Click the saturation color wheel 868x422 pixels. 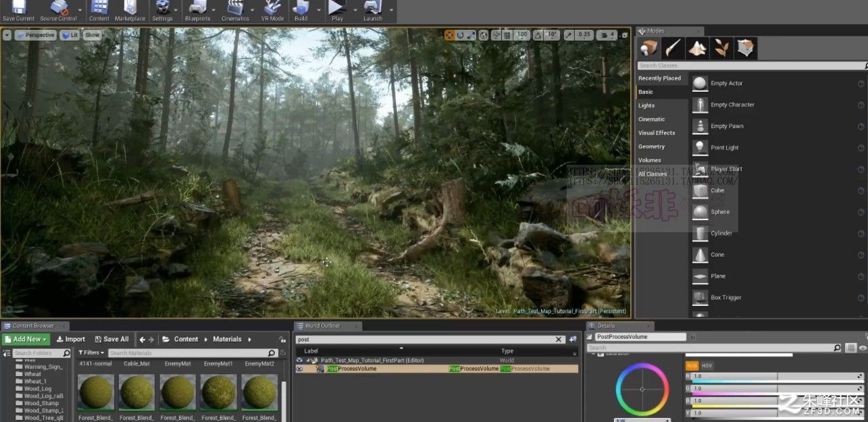(642, 389)
